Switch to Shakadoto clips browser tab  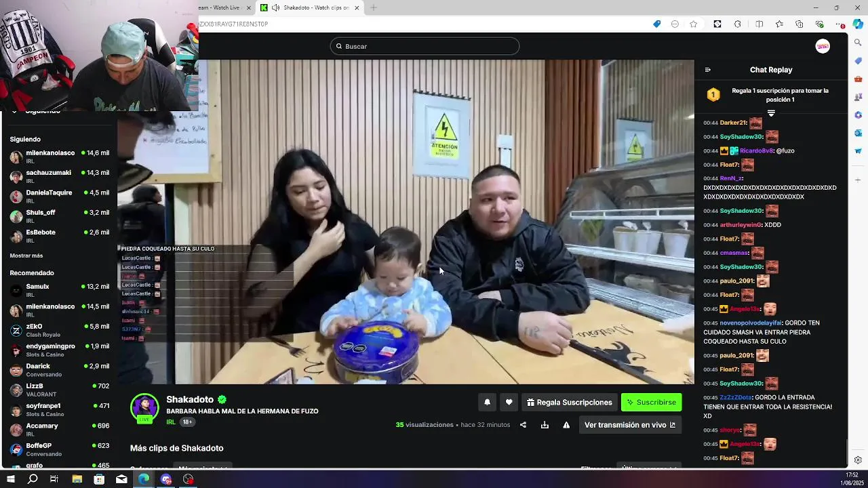pos(311,7)
